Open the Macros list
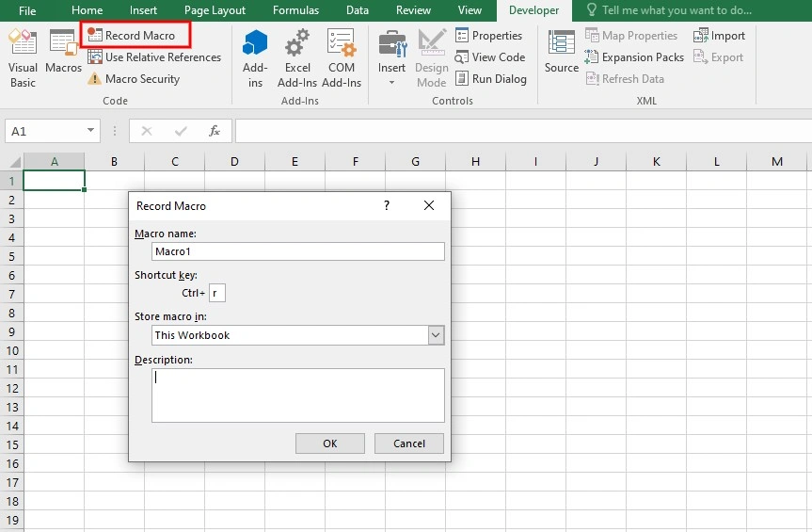The image size is (812, 532). (63, 52)
